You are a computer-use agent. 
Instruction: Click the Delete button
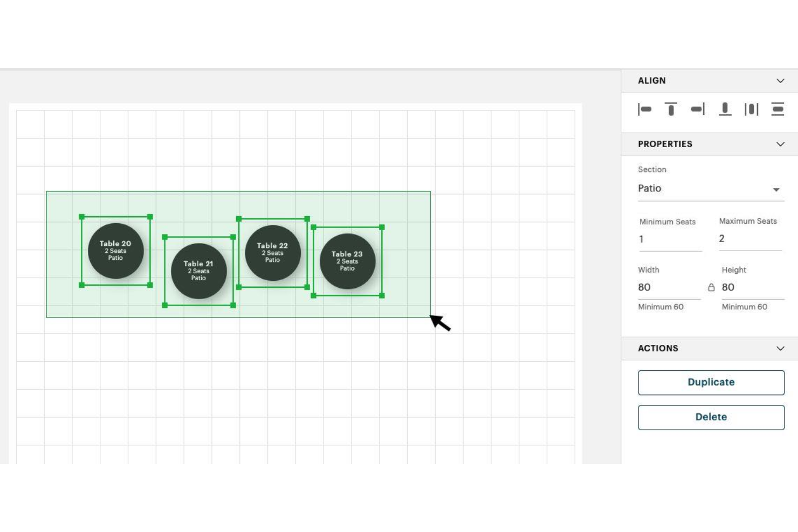(x=711, y=417)
